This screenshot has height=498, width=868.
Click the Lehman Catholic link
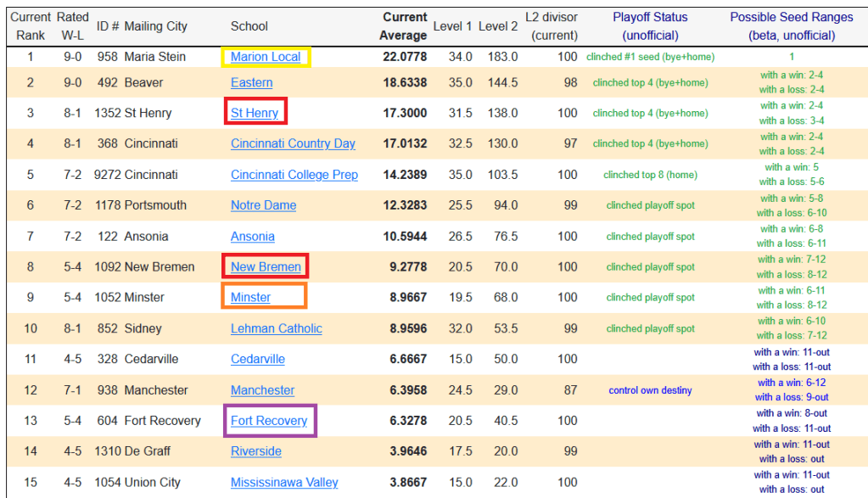click(276, 328)
